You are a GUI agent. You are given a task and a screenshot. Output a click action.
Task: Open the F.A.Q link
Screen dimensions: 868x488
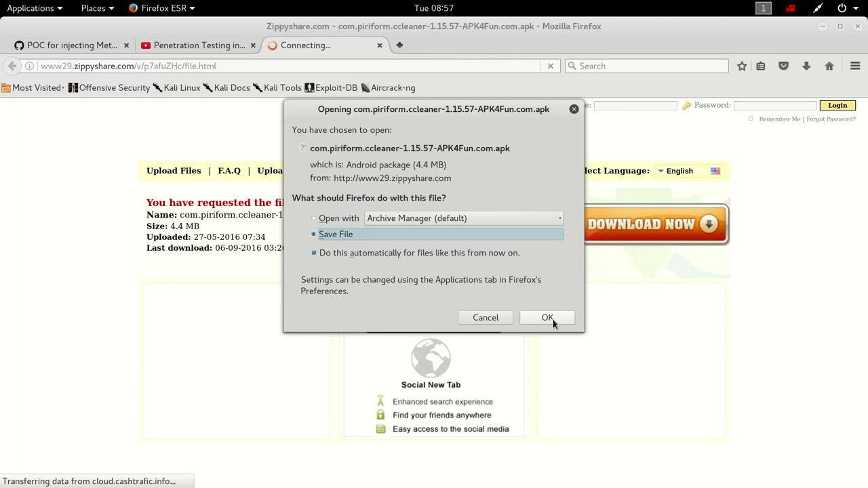point(229,171)
